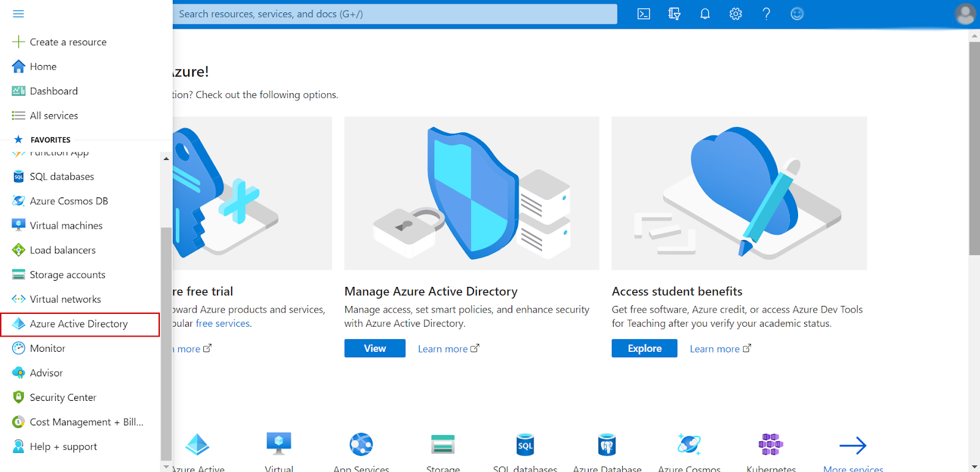This screenshot has width=980, height=472.
Task: Open the free services link
Action: point(222,324)
